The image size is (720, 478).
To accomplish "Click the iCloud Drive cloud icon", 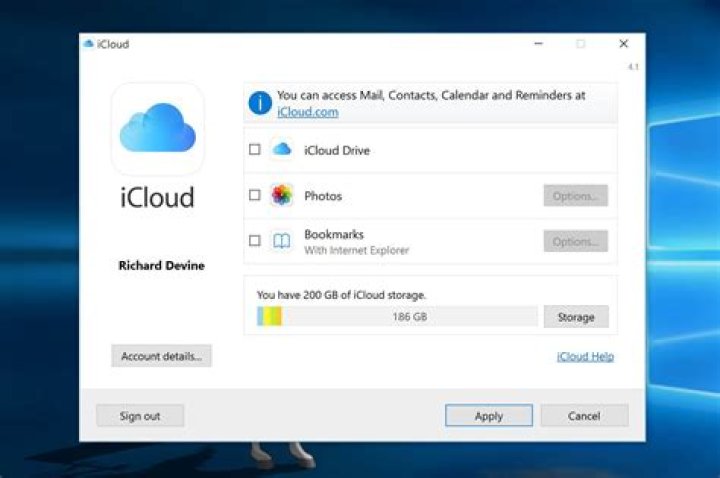I will pyautogui.click(x=281, y=149).
